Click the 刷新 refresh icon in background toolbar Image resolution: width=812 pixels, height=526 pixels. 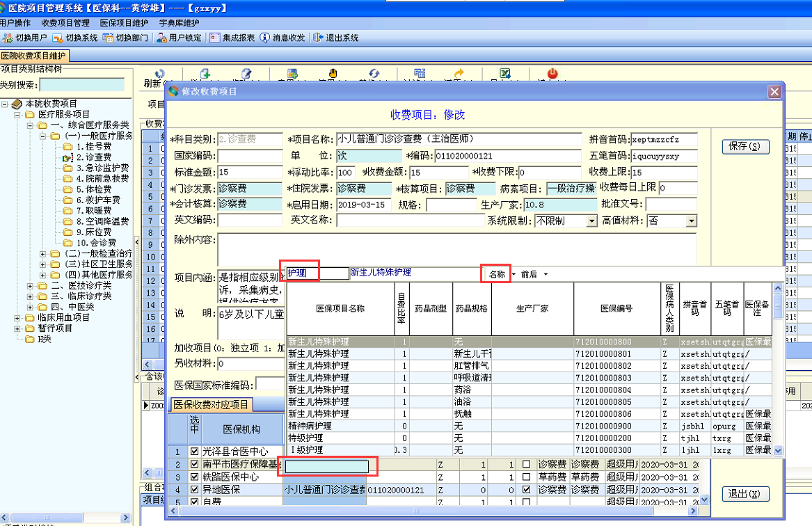coord(159,74)
